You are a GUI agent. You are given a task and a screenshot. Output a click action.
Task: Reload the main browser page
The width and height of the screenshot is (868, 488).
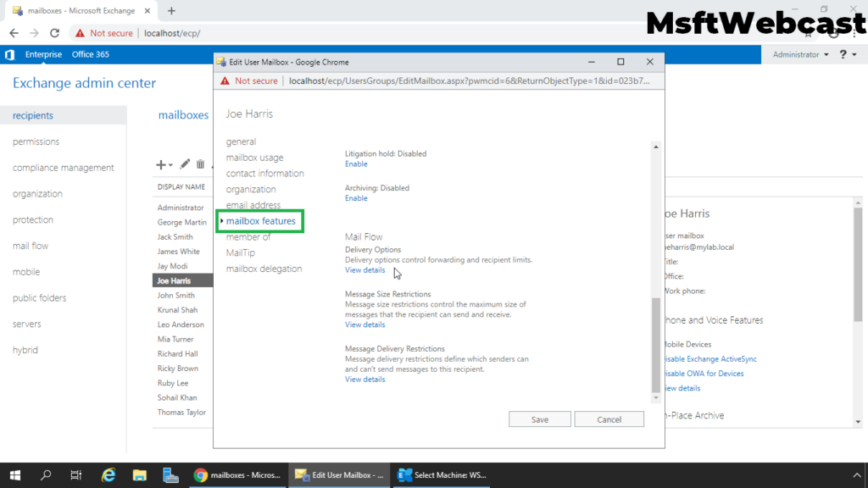(54, 33)
